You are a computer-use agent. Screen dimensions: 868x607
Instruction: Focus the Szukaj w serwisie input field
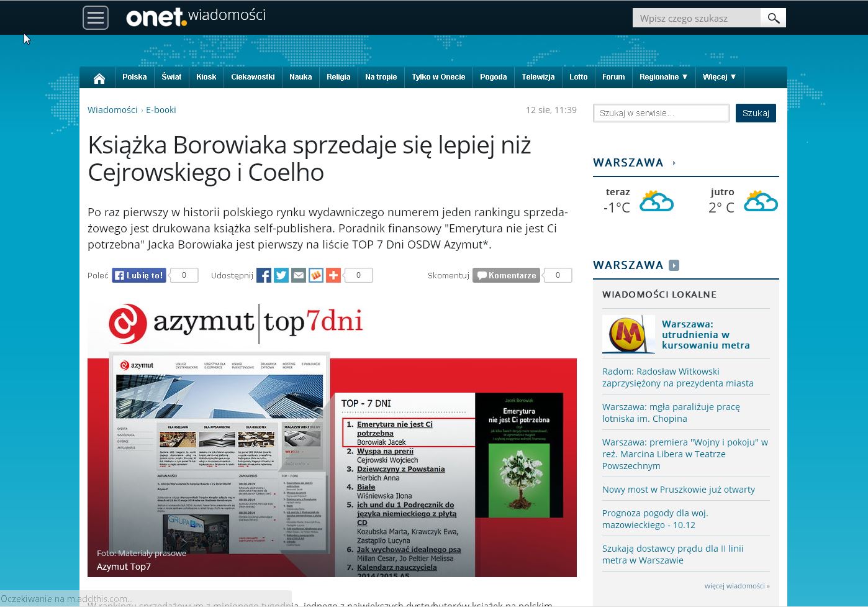point(661,113)
